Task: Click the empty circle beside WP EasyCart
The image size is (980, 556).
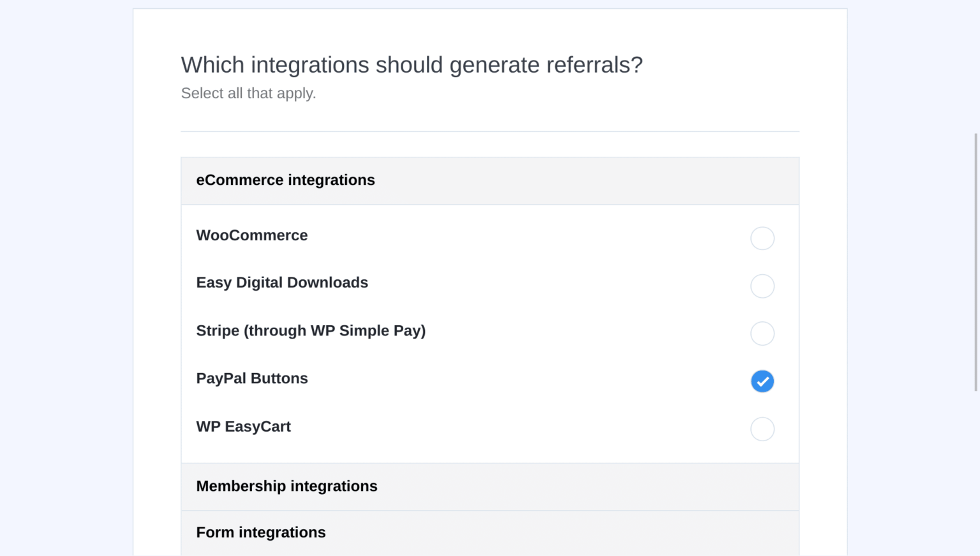Action: click(x=762, y=429)
